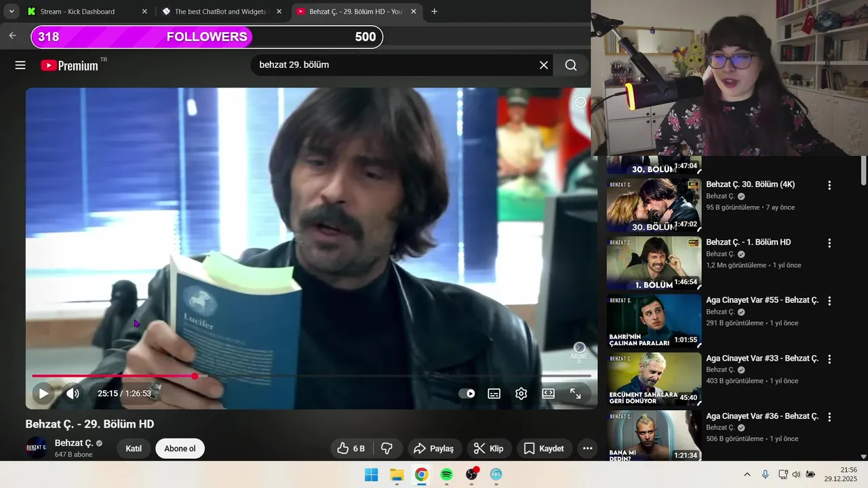Open options menu for Aga Cinayet Var #33
The width and height of the screenshot is (868, 488).
pyautogui.click(x=829, y=359)
